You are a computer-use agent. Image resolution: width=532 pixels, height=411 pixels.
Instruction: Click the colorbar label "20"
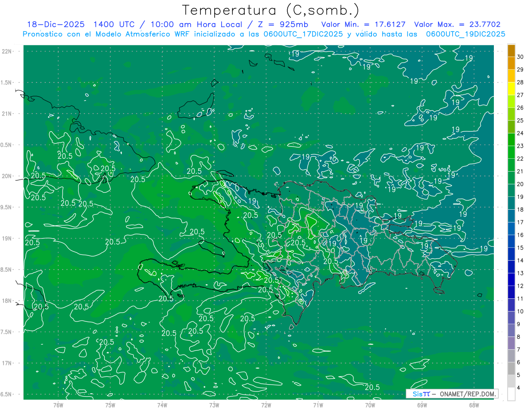pyautogui.click(x=521, y=184)
